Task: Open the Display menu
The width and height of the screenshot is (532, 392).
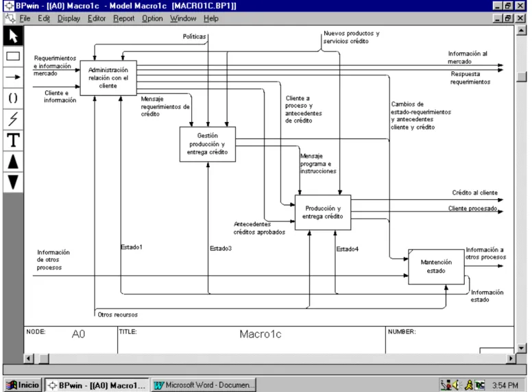Action: (x=69, y=19)
